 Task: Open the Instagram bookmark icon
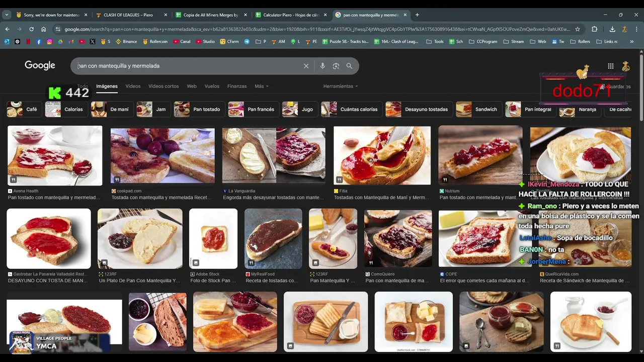tap(49, 42)
